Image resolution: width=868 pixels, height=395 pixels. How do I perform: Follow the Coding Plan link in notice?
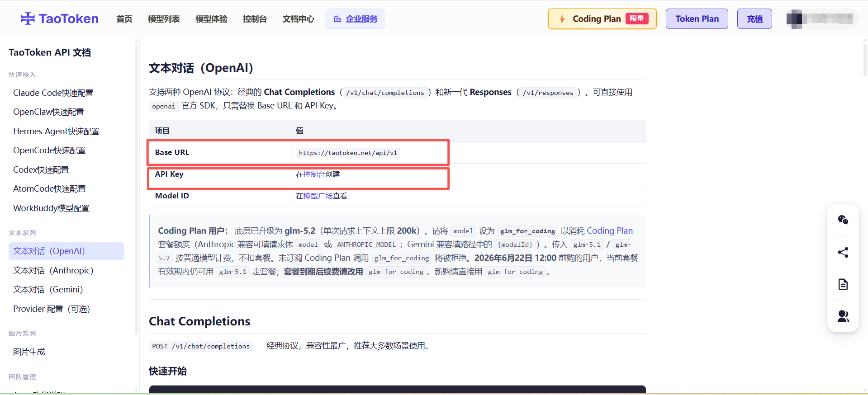coord(610,231)
